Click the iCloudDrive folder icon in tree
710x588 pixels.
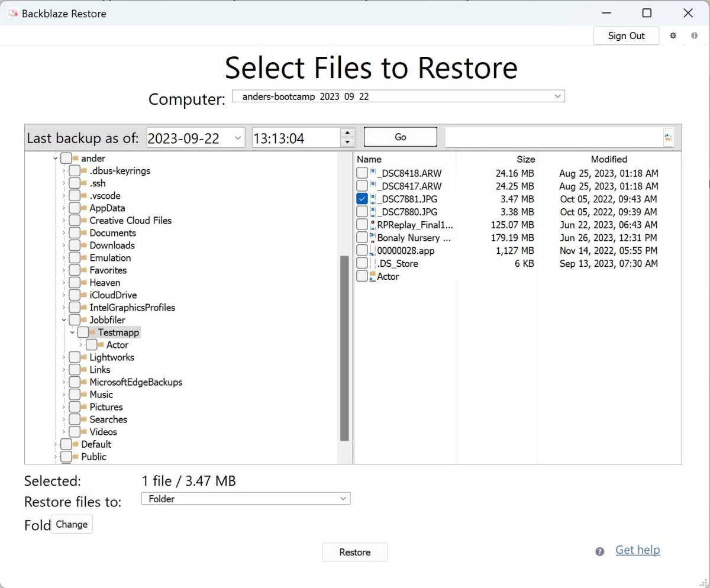pos(84,295)
